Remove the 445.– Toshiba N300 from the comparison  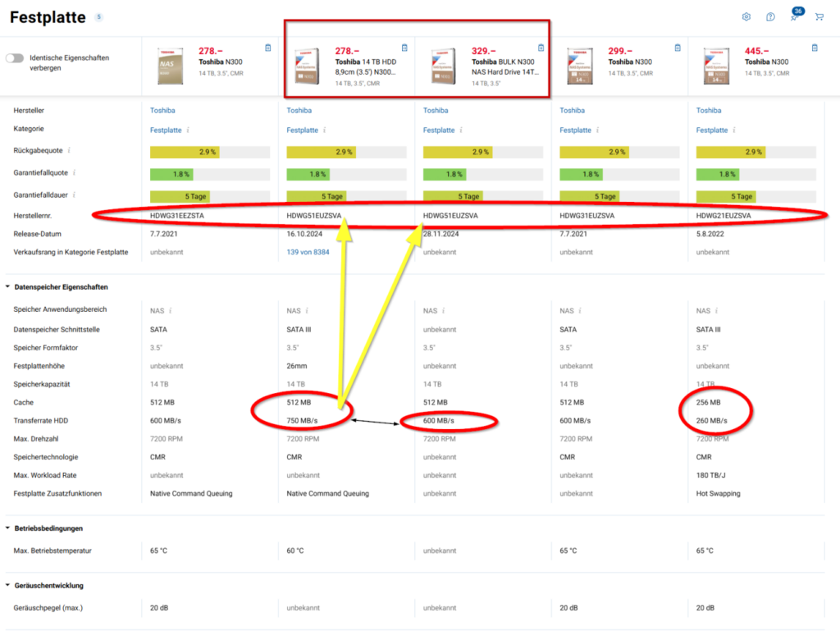(815, 48)
